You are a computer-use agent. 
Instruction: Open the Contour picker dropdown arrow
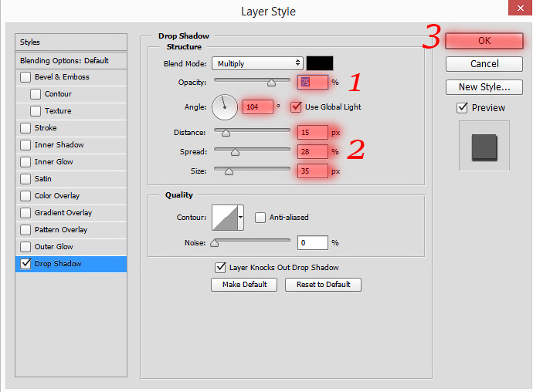pyautogui.click(x=241, y=218)
